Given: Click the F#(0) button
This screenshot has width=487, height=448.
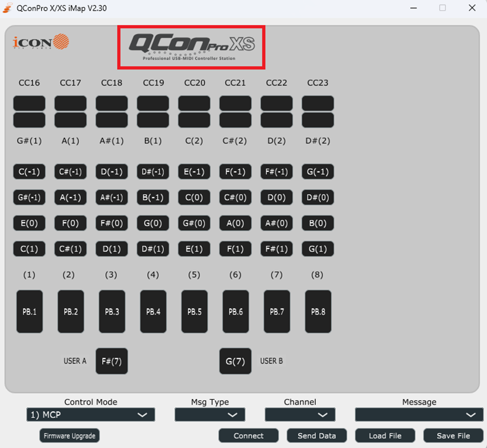Looking at the screenshot, I should (112, 223).
